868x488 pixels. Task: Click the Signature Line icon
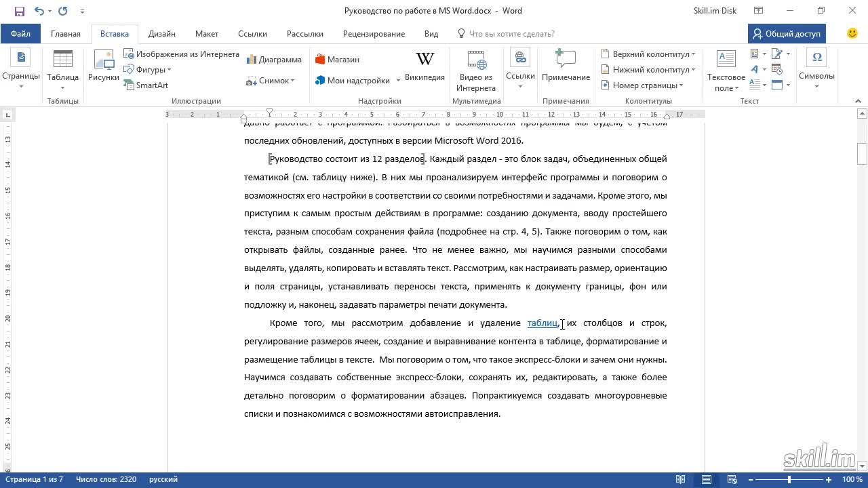coord(780,54)
